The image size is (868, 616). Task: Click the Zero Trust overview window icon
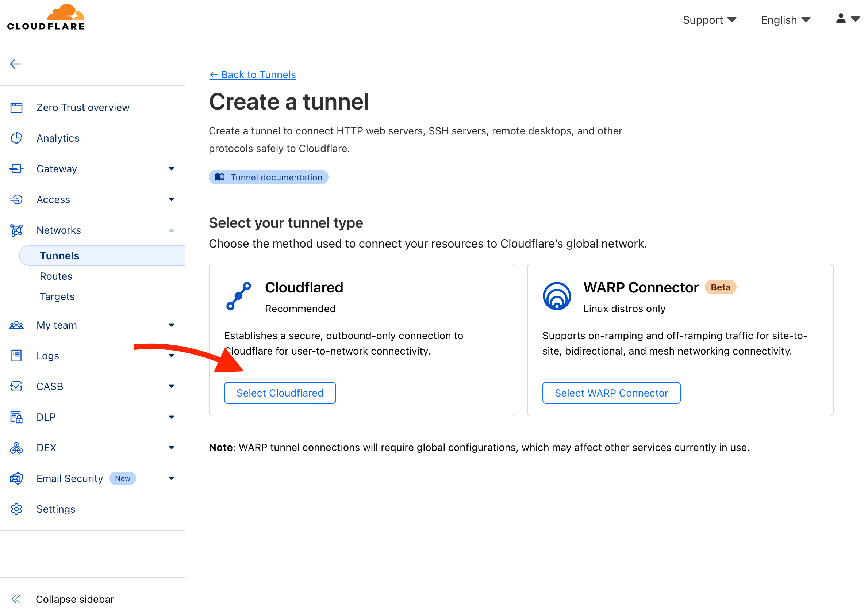(16, 108)
